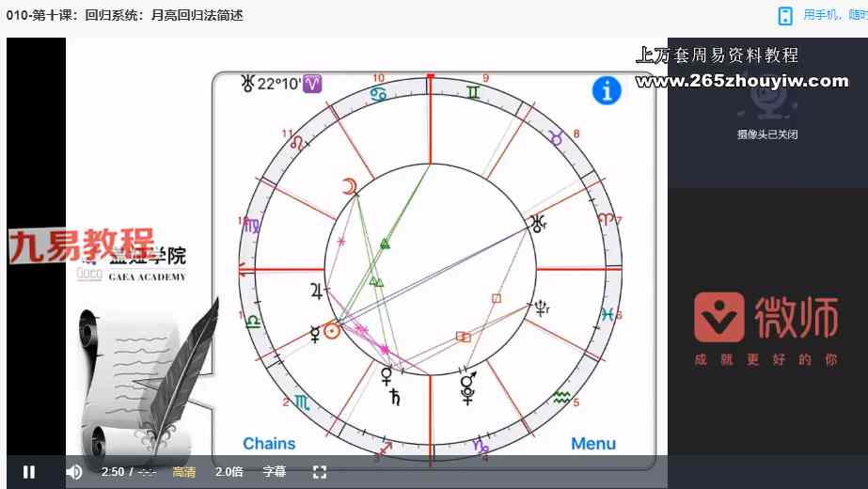Image resolution: width=868 pixels, height=489 pixels.
Task: Open the 用手机 mobile viewing link
Action: [x=834, y=15]
